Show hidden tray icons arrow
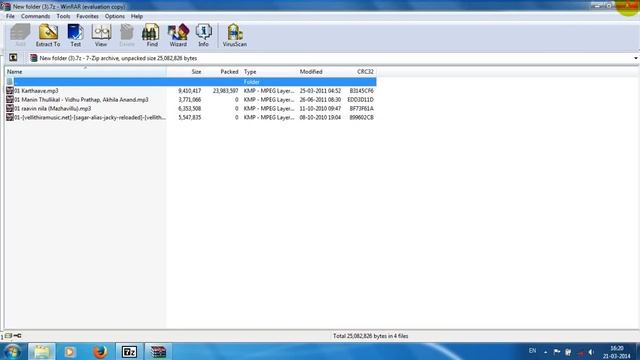640x360 pixels. 546,352
